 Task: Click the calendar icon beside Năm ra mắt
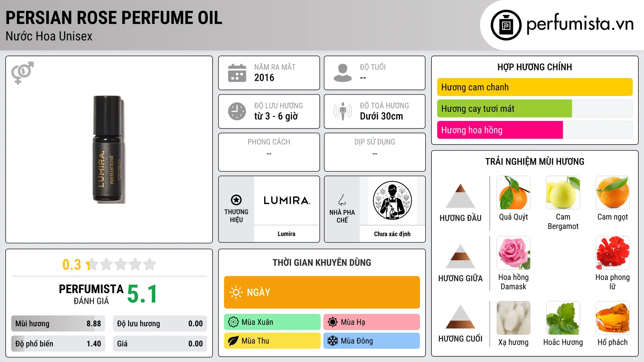tap(237, 73)
